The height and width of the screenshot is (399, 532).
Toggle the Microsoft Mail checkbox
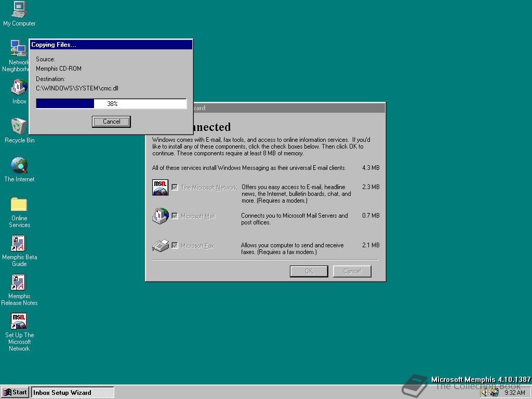[175, 216]
